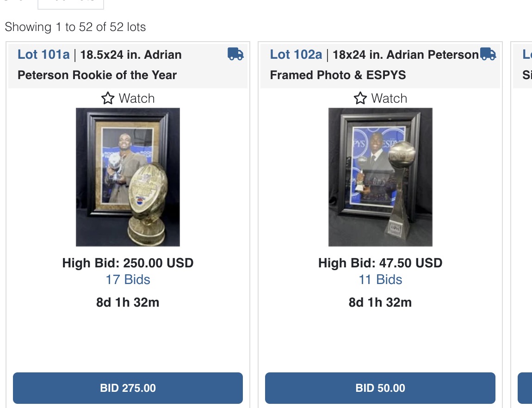Open the ESPYS framed photo thumbnail
This screenshot has width=532, height=408.
click(380, 177)
